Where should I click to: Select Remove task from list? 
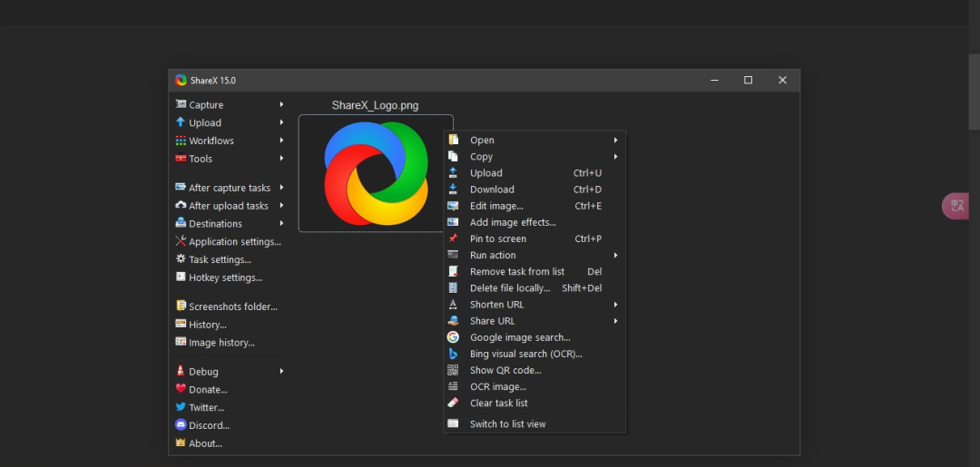click(x=534, y=271)
